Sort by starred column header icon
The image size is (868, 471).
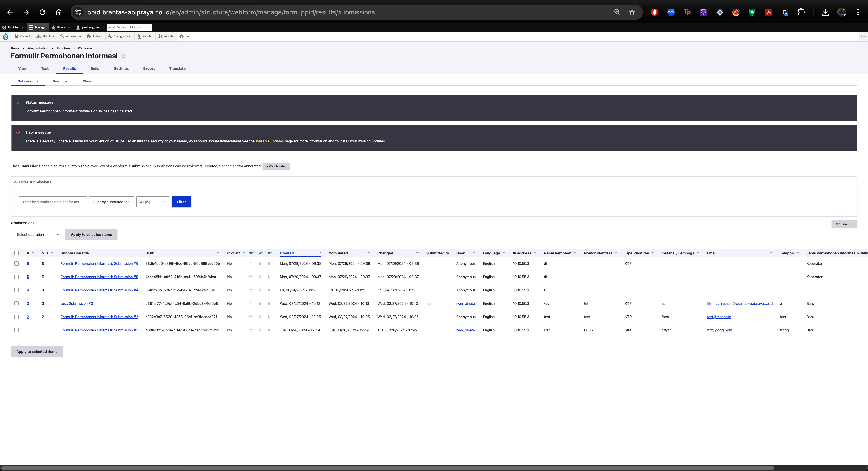point(251,253)
